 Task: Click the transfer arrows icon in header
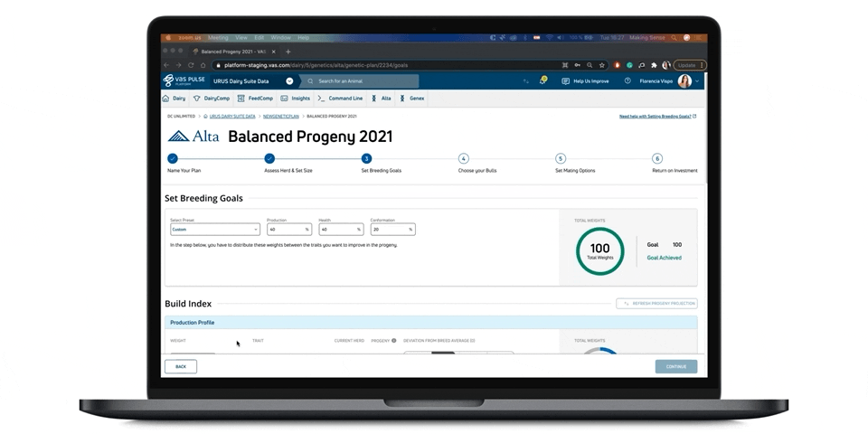point(526,81)
